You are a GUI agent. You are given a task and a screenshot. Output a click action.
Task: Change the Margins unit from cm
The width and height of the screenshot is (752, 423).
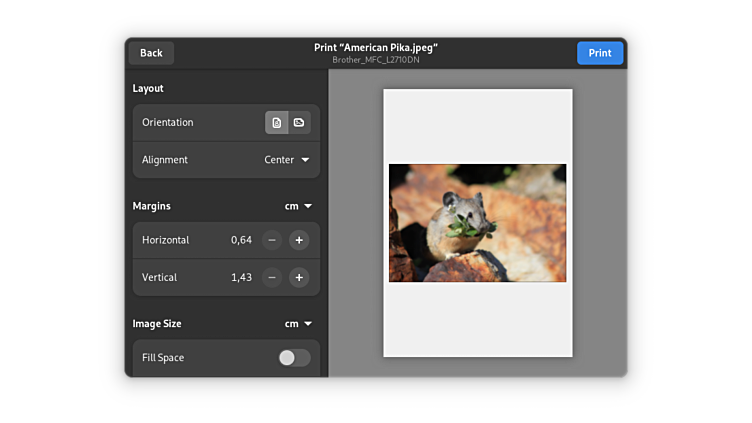click(x=298, y=206)
